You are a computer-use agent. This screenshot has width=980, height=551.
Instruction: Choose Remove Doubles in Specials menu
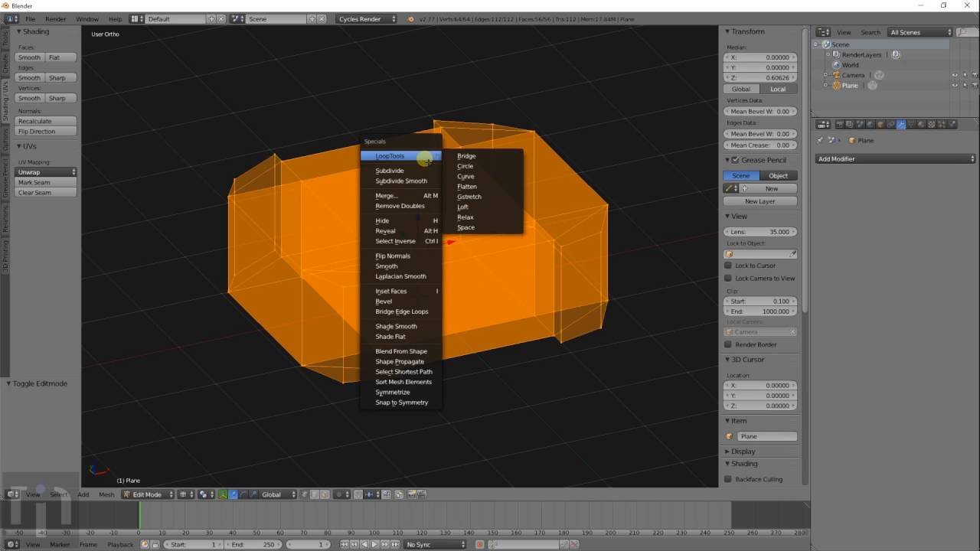(401, 206)
